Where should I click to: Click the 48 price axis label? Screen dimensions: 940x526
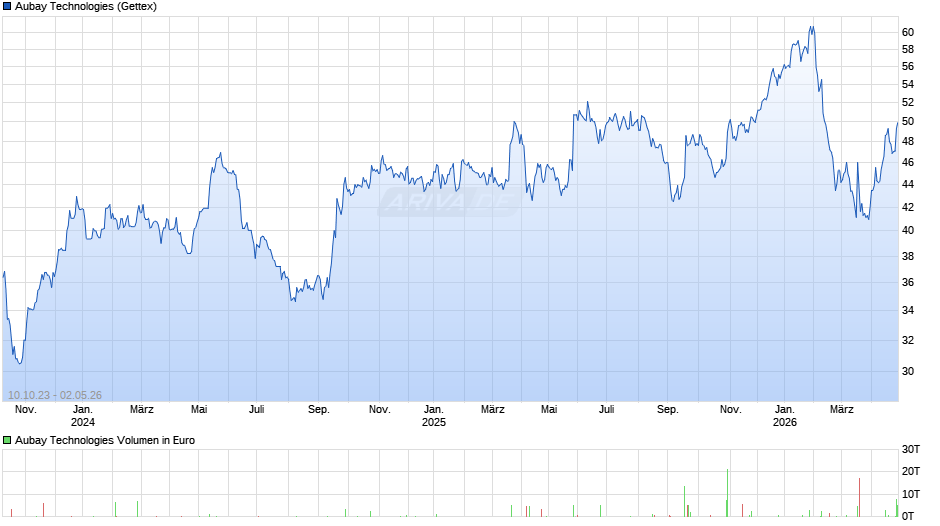tap(908, 142)
